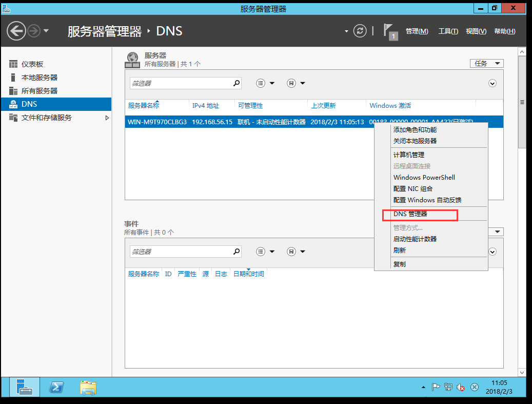This screenshot has width=532, height=404.
Task: Click IP address 192.168.56.15 cell
Action: tap(212, 122)
